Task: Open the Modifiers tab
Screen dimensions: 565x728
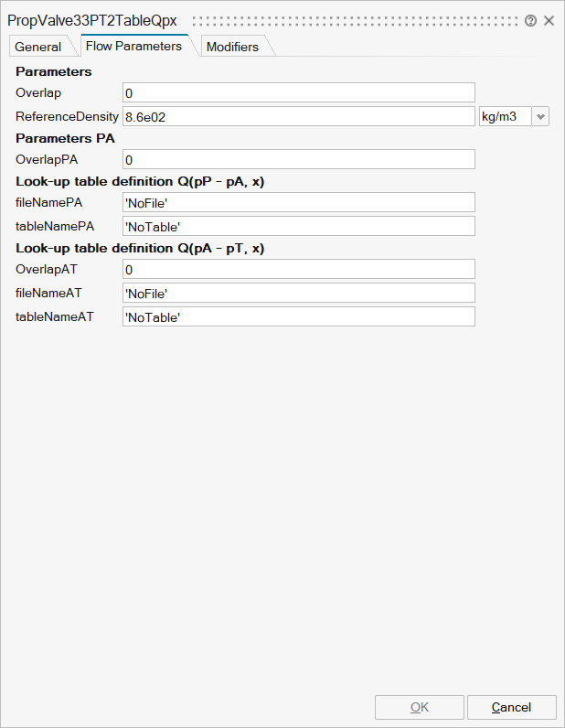Action: (232, 47)
